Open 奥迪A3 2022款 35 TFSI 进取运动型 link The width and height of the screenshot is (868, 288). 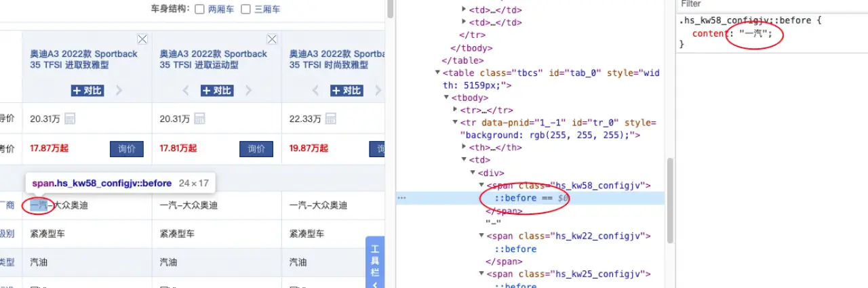[x=214, y=60]
